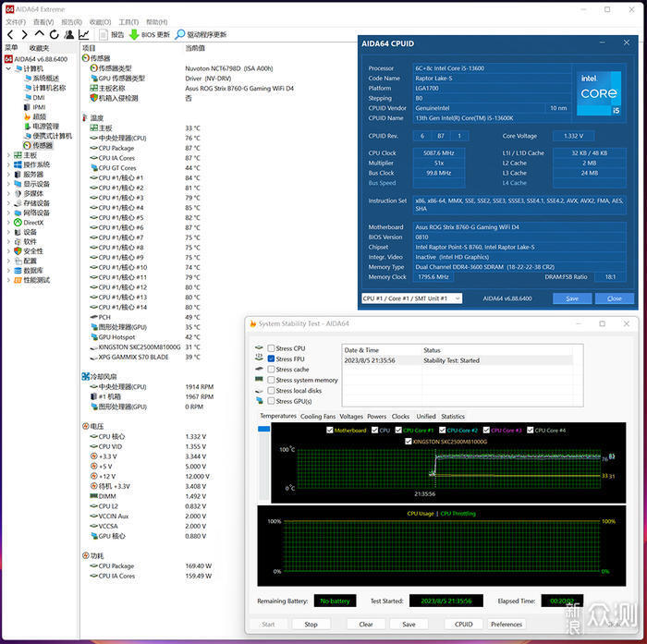This screenshot has height=644, width=647.
Task: Open the 查看(V) menu
Action: [43, 22]
